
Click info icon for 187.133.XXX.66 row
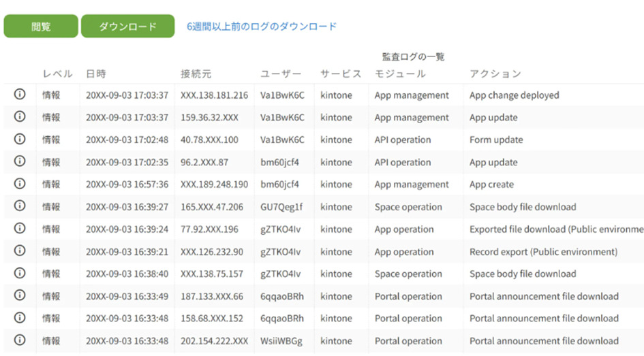click(20, 295)
